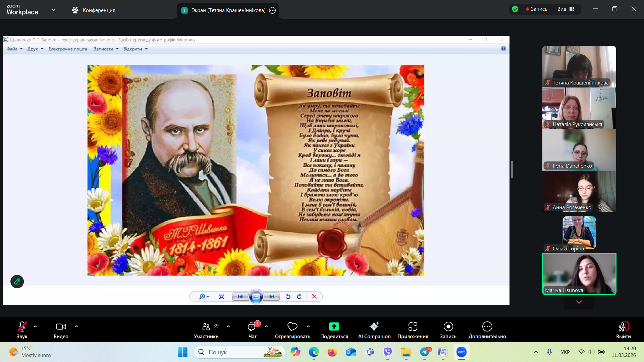This screenshot has height=362, width=644.
Task: Open the View layout menu
Action: tap(566, 9)
